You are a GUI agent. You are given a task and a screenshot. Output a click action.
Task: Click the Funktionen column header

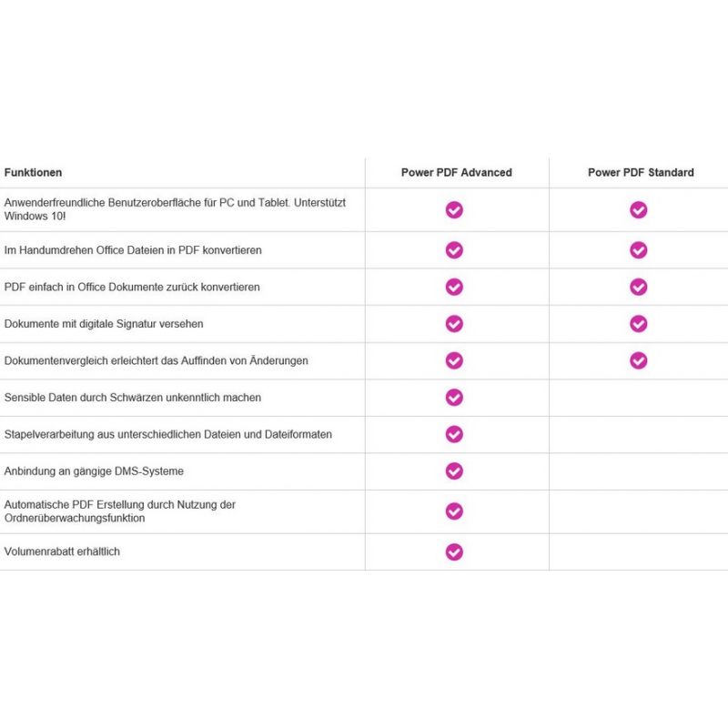(34, 173)
